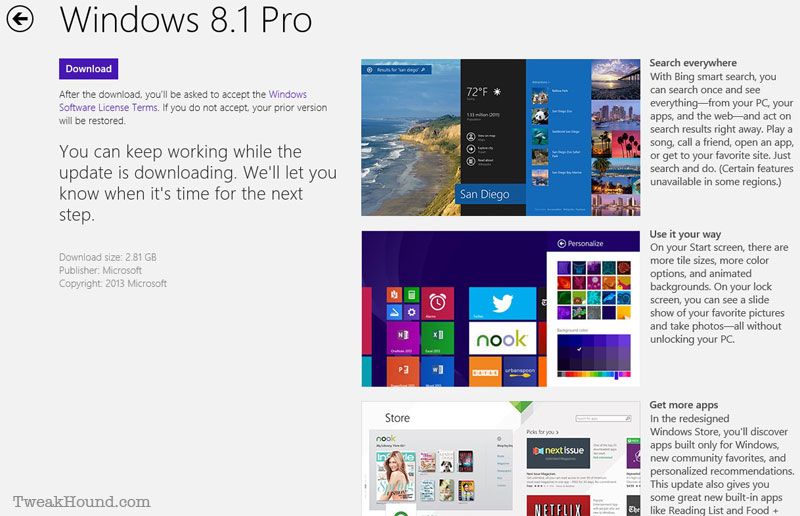Click the 'Copyright: 2013 Microsoft' text
Image resolution: width=800 pixels, height=516 pixels.
pyautogui.click(x=113, y=283)
